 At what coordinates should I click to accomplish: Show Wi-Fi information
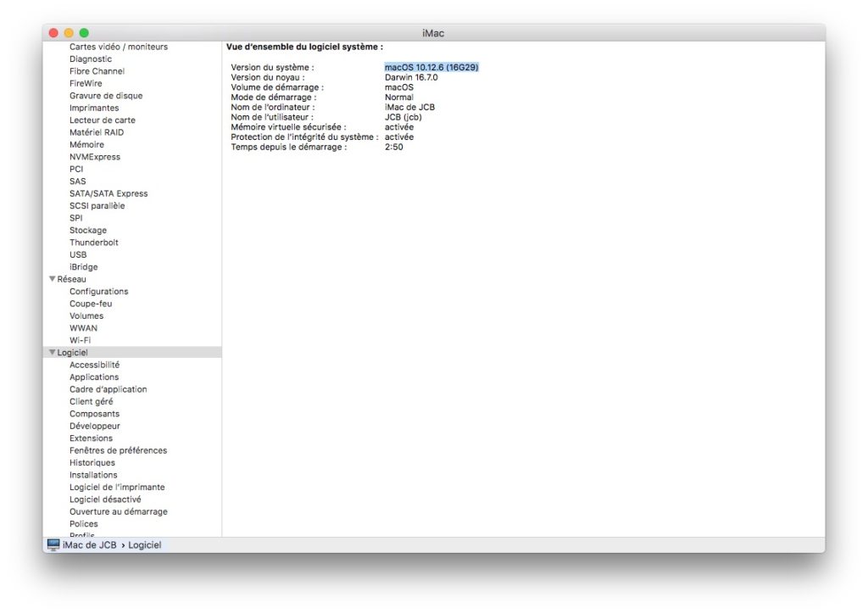[80, 340]
